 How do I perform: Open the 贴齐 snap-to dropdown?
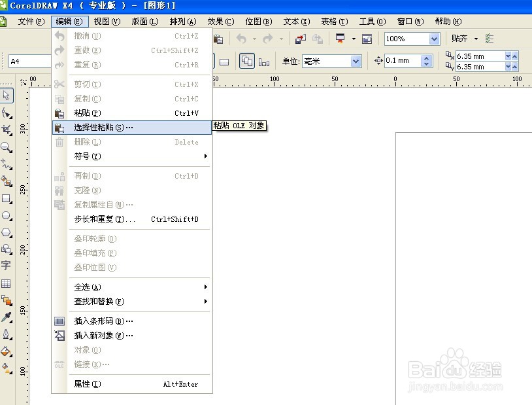pyautogui.click(x=476, y=39)
